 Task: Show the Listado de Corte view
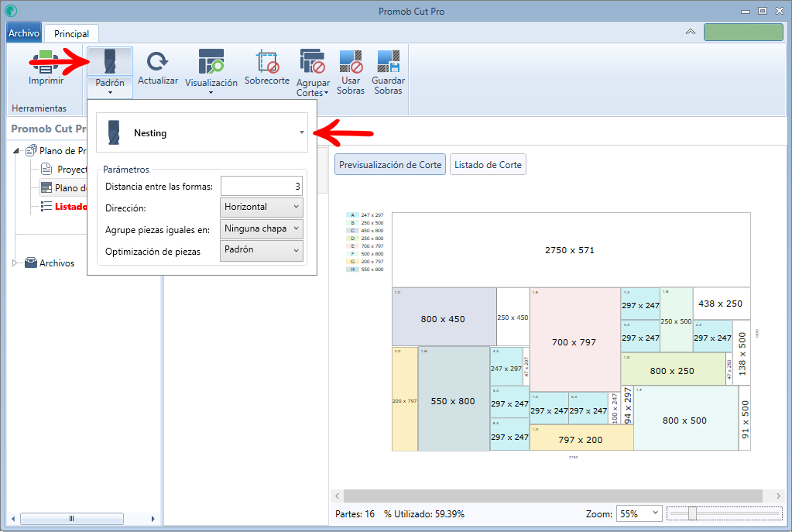coord(488,165)
